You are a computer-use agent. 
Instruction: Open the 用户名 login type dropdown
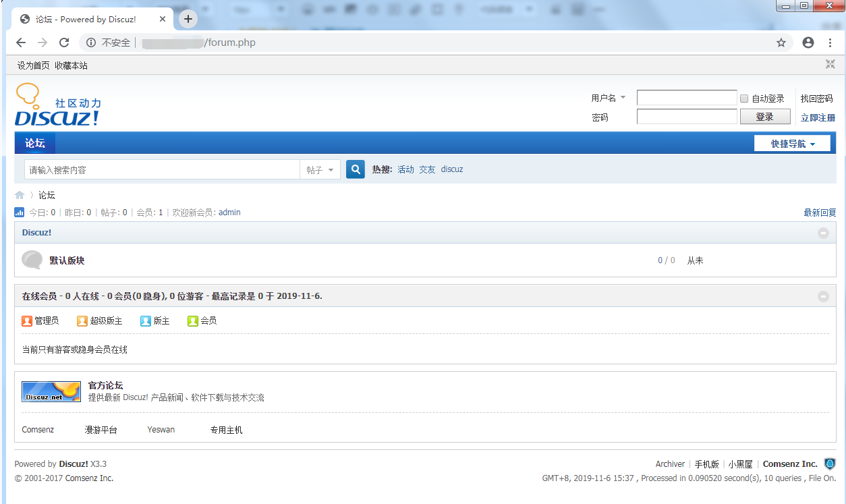click(609, 98)
